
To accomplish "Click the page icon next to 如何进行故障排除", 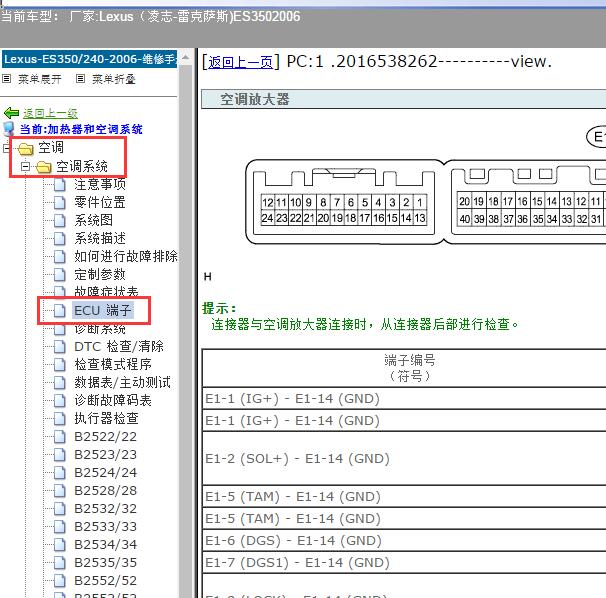I will tap(60, 256).
